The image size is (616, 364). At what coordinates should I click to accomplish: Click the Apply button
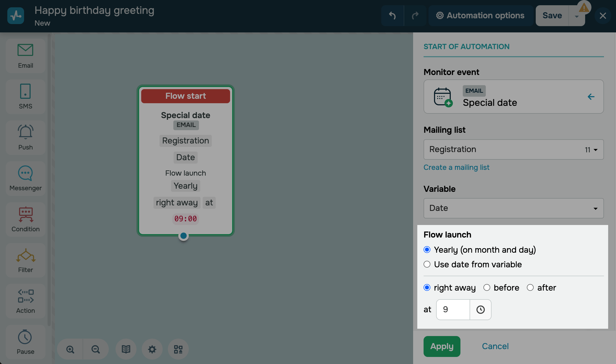442,346
